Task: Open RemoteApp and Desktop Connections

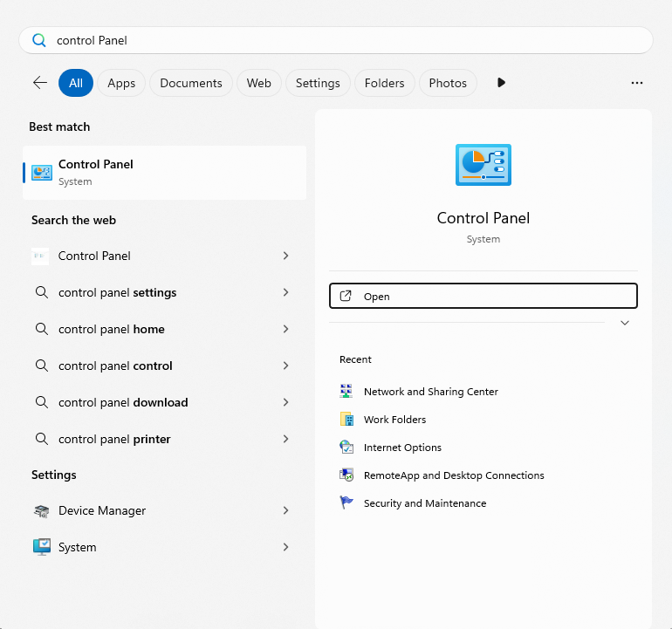Action: click(453, 475)
